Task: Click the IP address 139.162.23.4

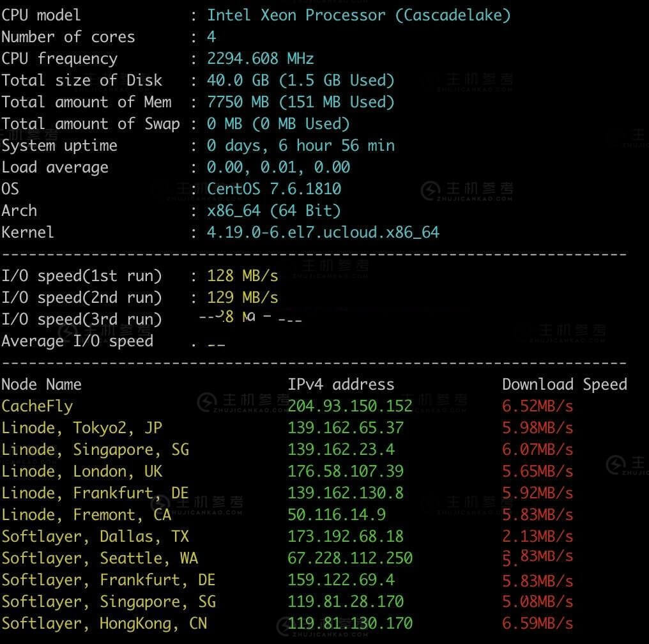Action: (x=342, y=450)
